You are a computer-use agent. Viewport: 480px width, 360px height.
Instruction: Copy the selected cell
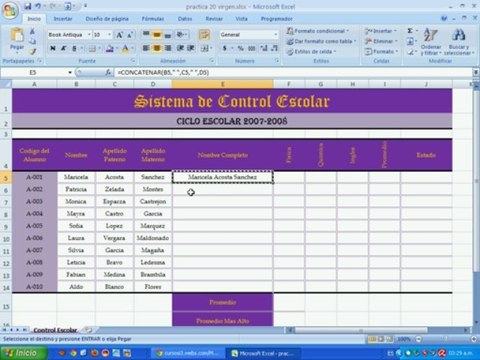32,41
